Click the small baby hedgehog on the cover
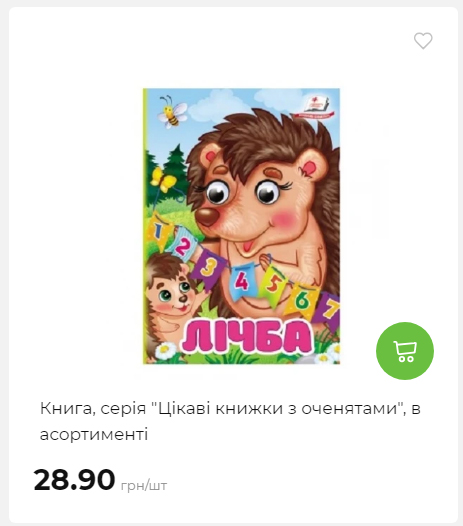Screen dimensions: 463x526 click(170, 299)
